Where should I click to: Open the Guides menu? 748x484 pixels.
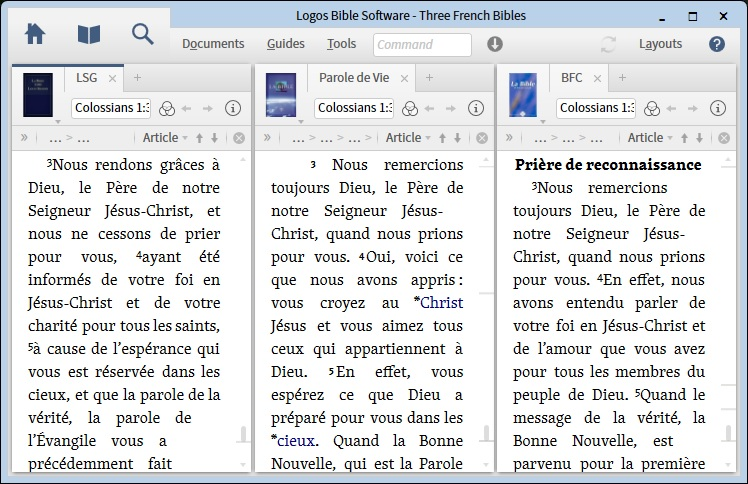[x=286, y=44]
